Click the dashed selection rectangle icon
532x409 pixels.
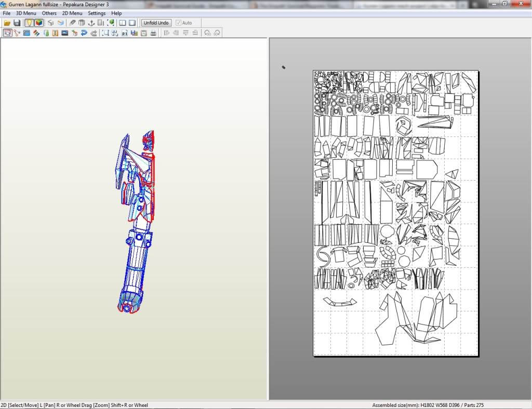click(105, 33)
